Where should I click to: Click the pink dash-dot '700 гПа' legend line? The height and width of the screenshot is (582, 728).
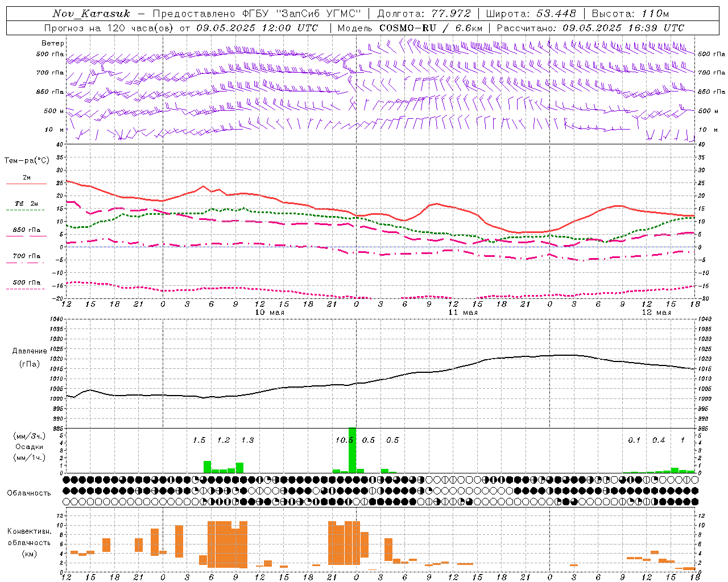(25, 263)
